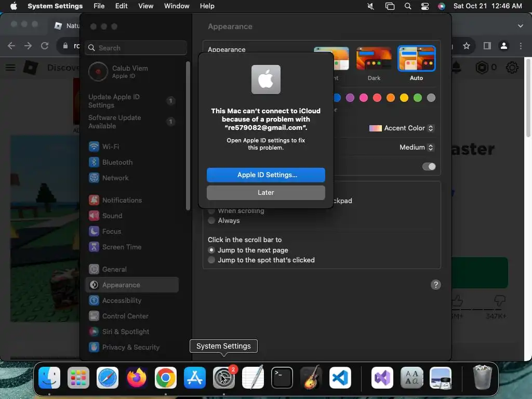This screenshot has height=399, width=532.
Task: Open GarageBand from the Dock
Action: (x=311, y=378)
